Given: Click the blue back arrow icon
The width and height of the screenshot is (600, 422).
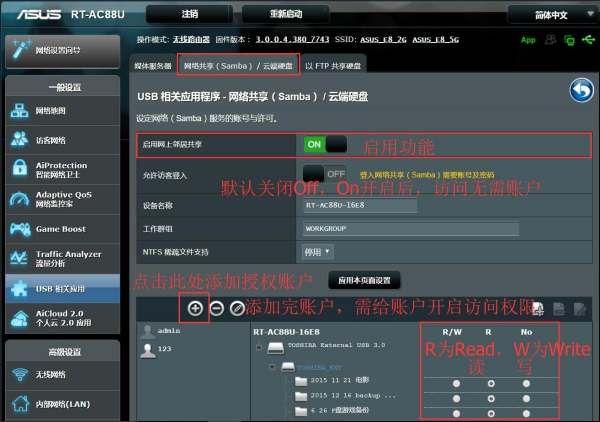Looking at the screenshot, I should click(581, 90).
